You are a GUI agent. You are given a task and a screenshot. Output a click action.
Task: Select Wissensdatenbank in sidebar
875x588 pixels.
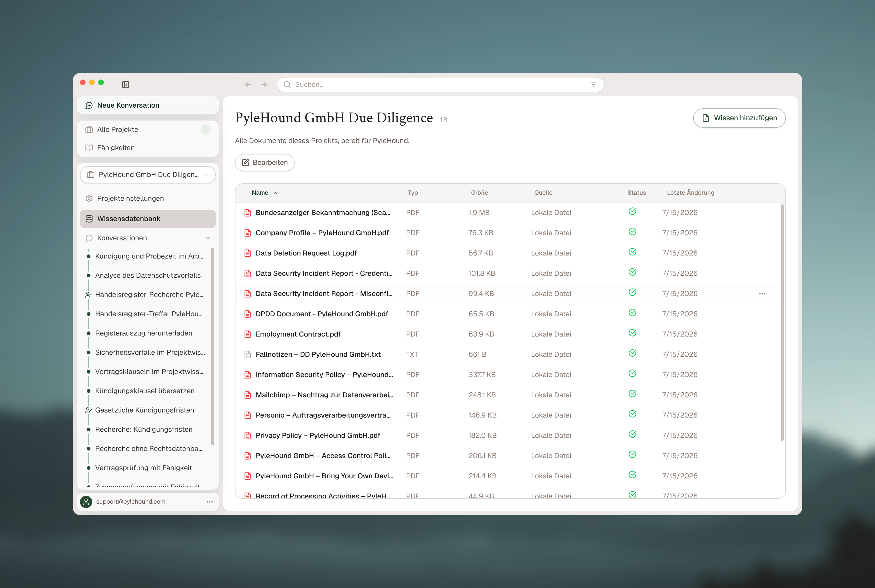coord(148,219)
